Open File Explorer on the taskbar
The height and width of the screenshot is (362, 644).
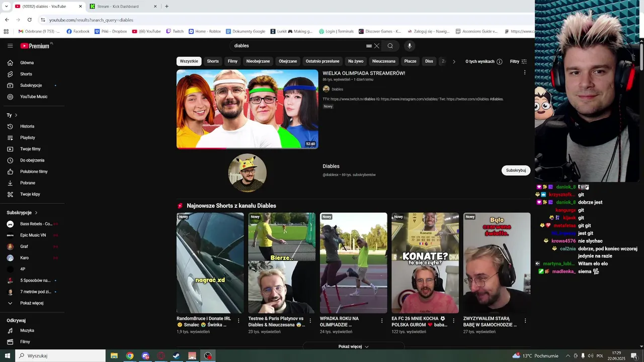[x=114, y=356]
